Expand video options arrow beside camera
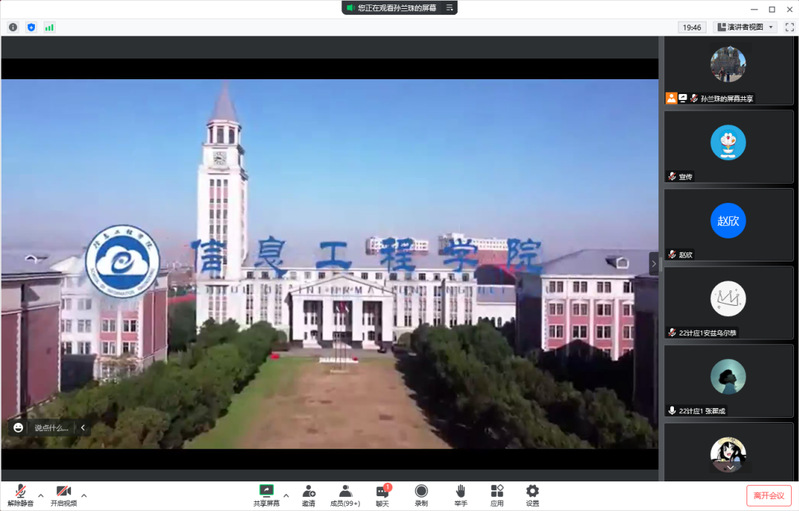 (84, 495)
